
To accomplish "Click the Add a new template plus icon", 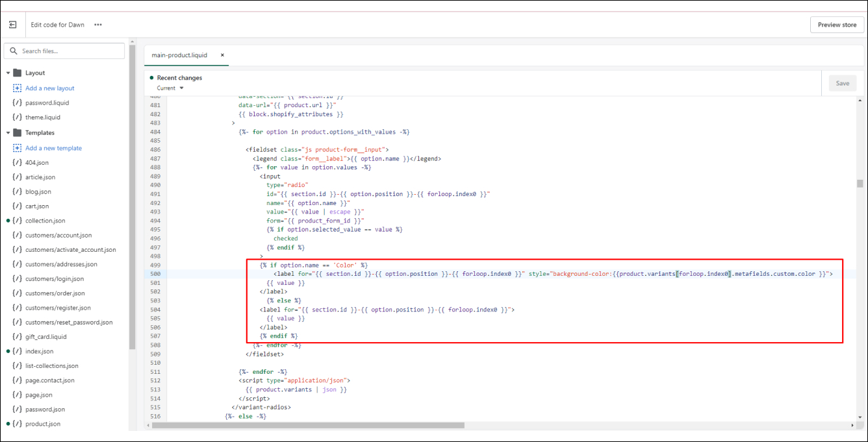I will [18, 148].
